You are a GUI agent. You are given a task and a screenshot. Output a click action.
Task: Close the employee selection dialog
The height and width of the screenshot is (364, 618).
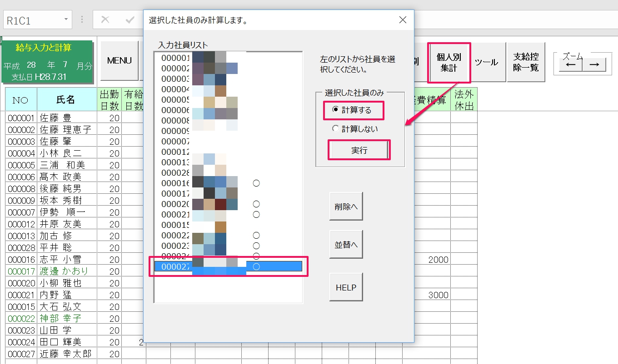point(402,20)
